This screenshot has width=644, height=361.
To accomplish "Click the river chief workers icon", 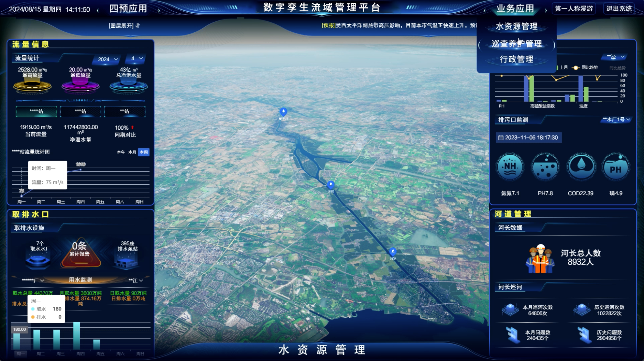I will point(540,259).
